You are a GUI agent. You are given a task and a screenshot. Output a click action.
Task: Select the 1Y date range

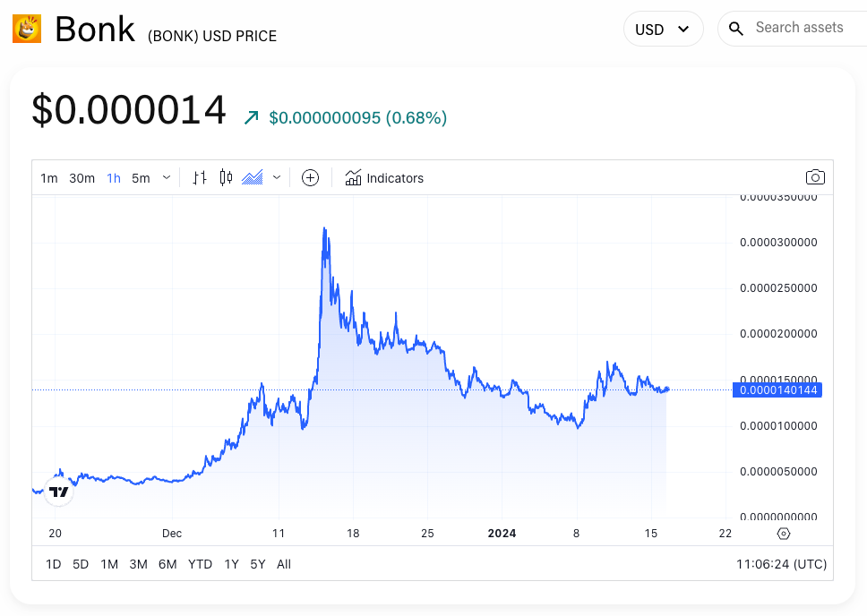coord(231,564)
